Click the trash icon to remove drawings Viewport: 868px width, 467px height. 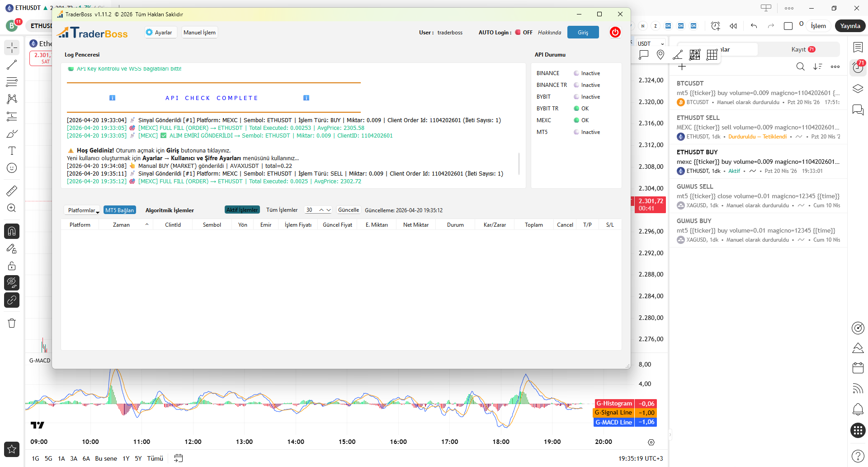pyautogui.click(x=12, y=323)
